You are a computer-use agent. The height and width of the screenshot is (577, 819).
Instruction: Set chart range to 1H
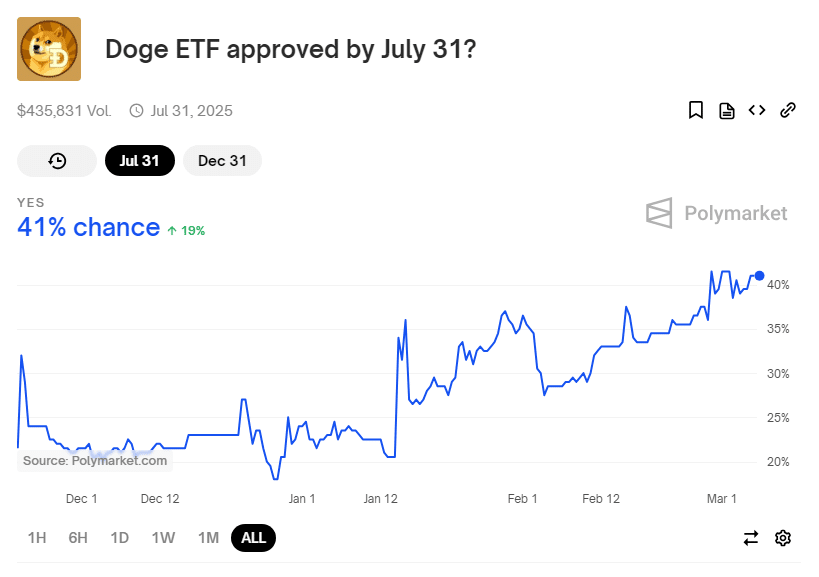coord(37,538)
